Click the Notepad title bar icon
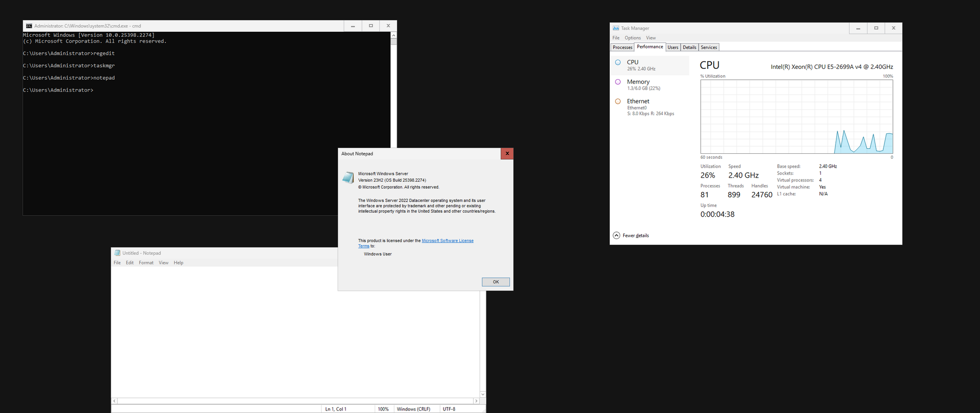This screenshot has height=413, width=980. 117,253
